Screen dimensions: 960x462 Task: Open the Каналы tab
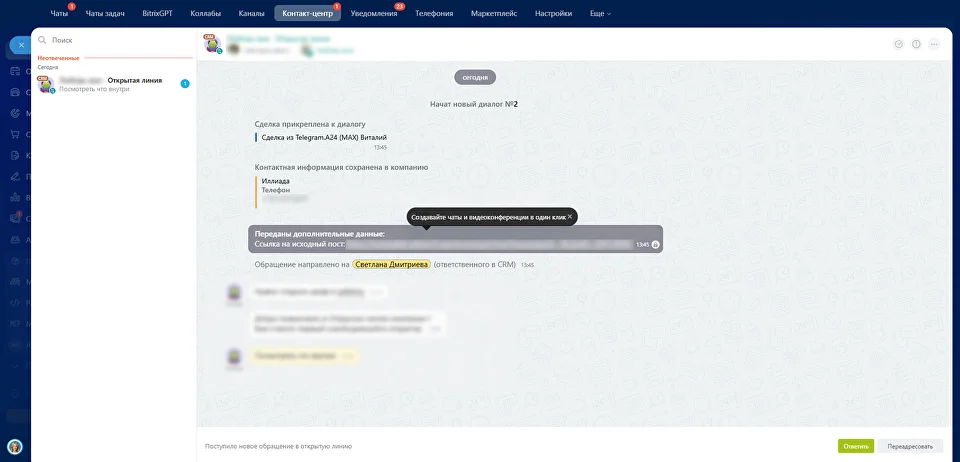click(x=251, y=13)
